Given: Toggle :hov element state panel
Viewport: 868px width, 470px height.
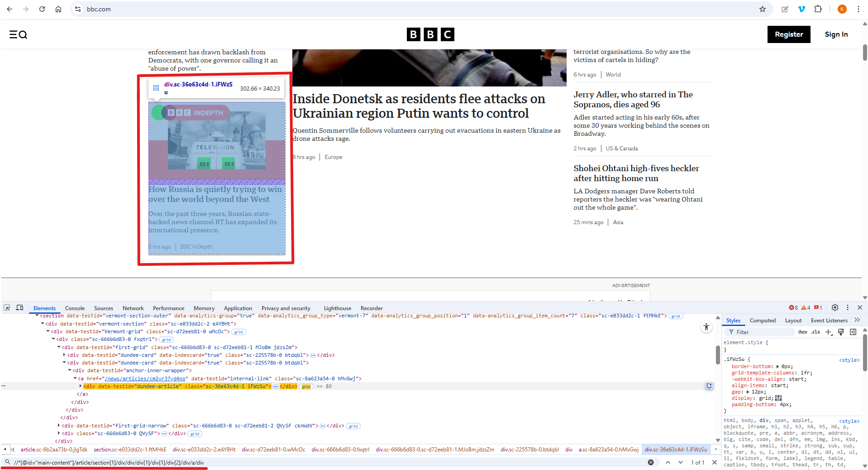Looking at the screenshot, I should 802,332.
